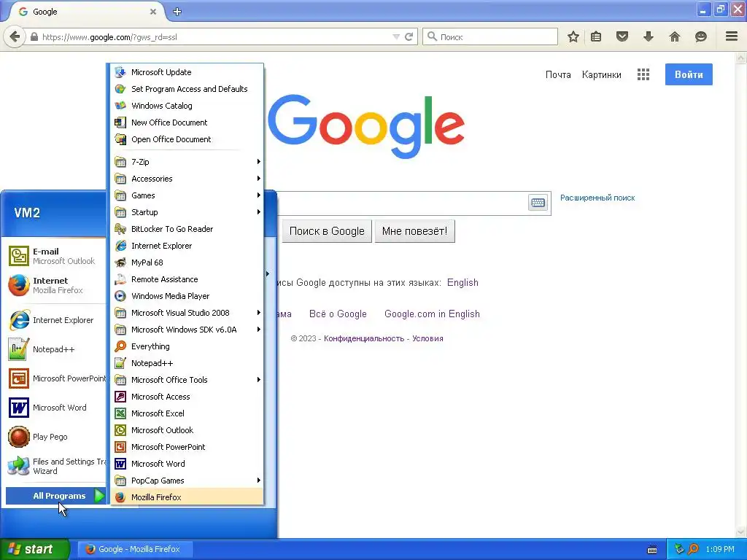Click the smiley chat icon in toolbar
Image resolution: width=747 pixels, height=560 pixels.
point(701,36)
